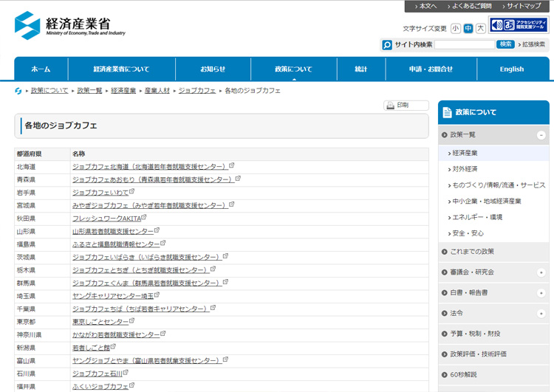Switch to English in navigation bar

[512, 69]
